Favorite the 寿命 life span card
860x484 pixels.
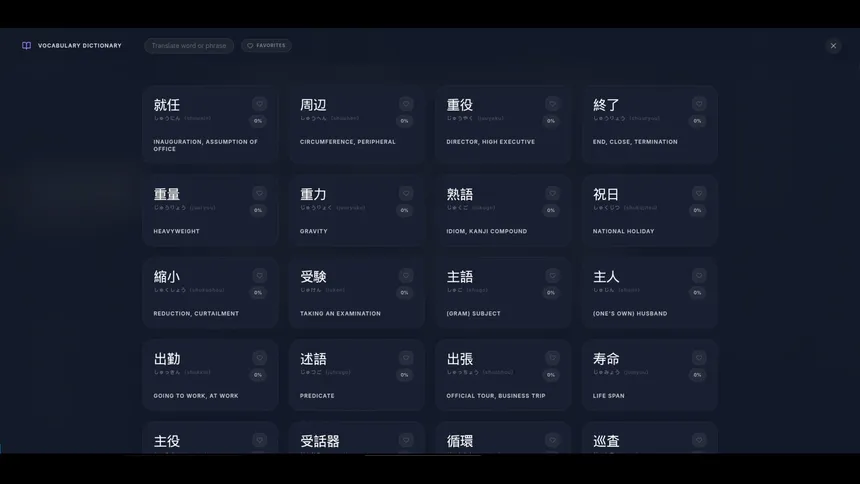(x=699, y=358)
